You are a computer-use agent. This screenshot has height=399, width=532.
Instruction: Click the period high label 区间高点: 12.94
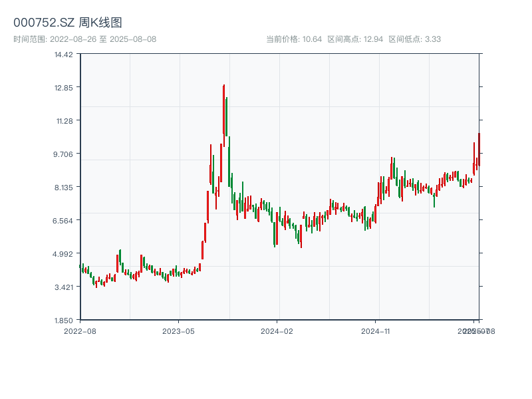click(x=355, y=39)
